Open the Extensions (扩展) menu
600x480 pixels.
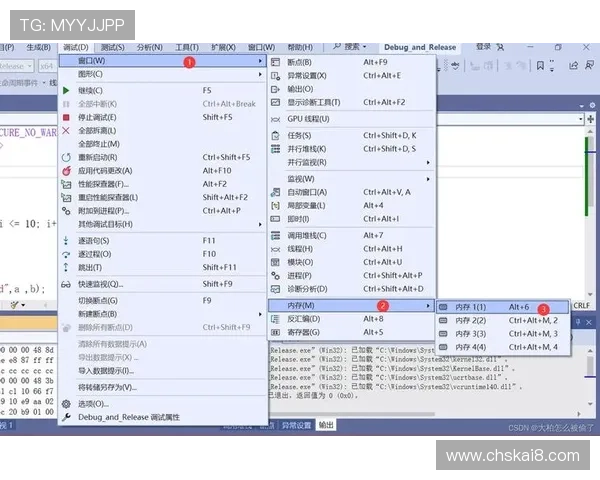(223, 47)
